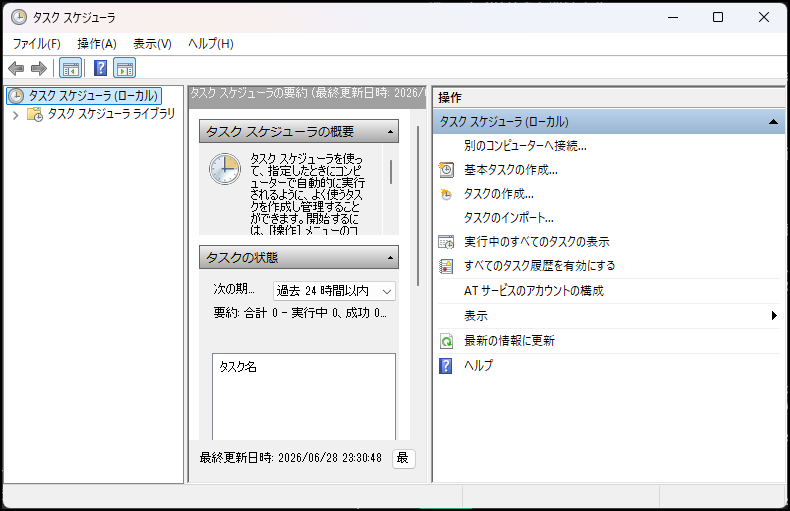Viewport: 790px width, 511px height.
Task: Select 基本タスクの作成... action
Action: pos(510,170)
